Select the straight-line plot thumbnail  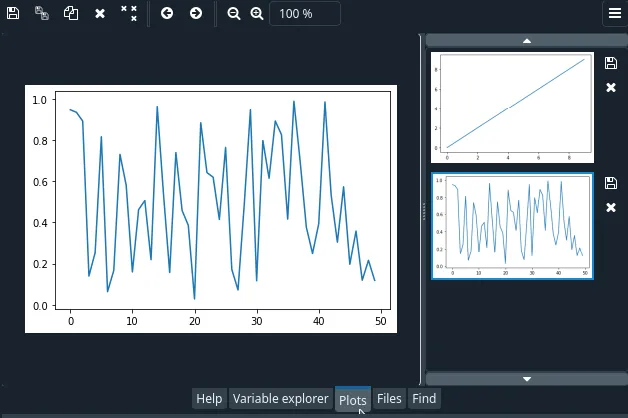click(x=512, y=107)
